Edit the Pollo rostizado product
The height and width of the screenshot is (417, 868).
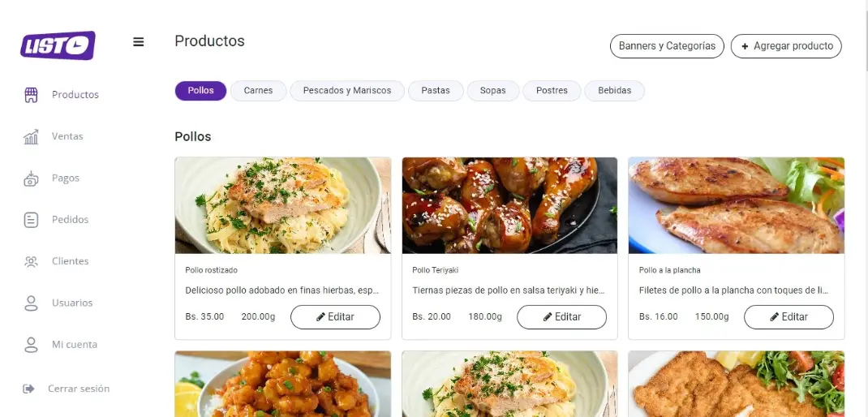click(x=336, y=317)
